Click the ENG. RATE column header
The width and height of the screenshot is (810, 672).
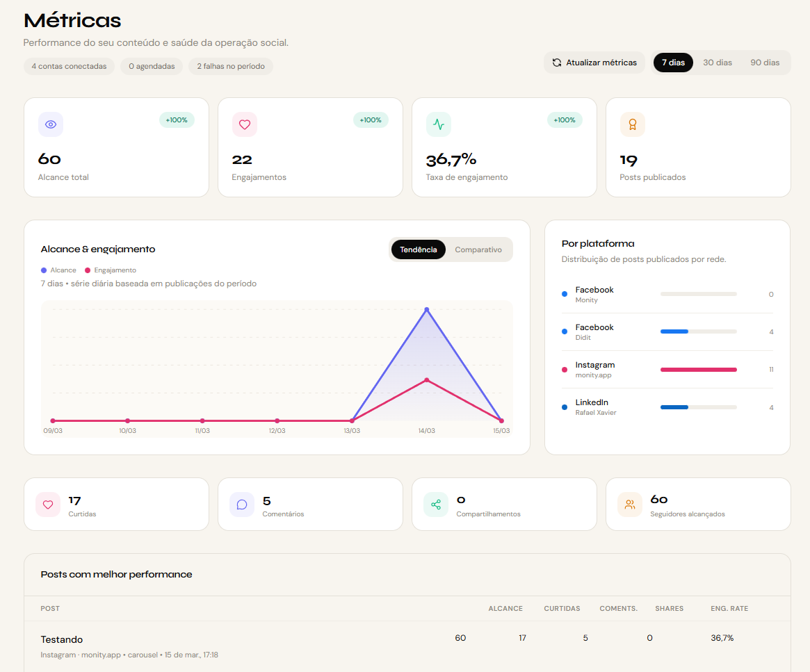coord(729,609)
